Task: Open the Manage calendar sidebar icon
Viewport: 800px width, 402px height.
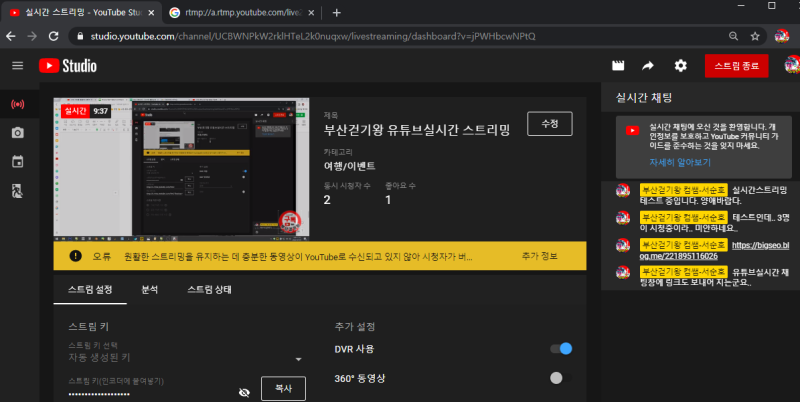Action: (x=18, y=162)
